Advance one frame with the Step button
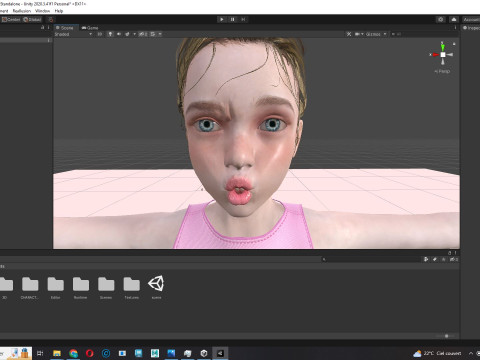480x360 pixels. pyautogui.click(x=243, y=19)
